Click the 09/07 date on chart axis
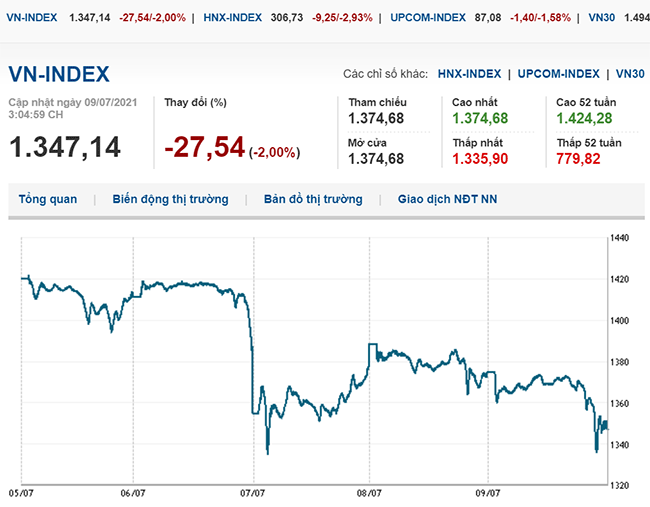 [487, 492]
